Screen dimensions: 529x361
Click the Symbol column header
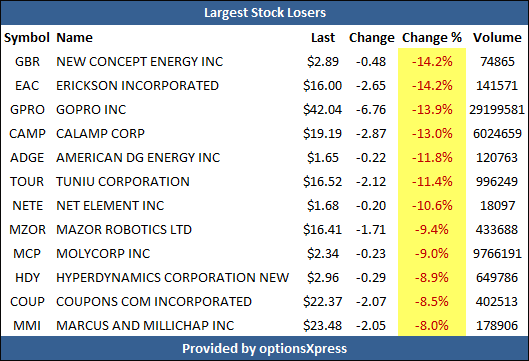click(27, 38)
